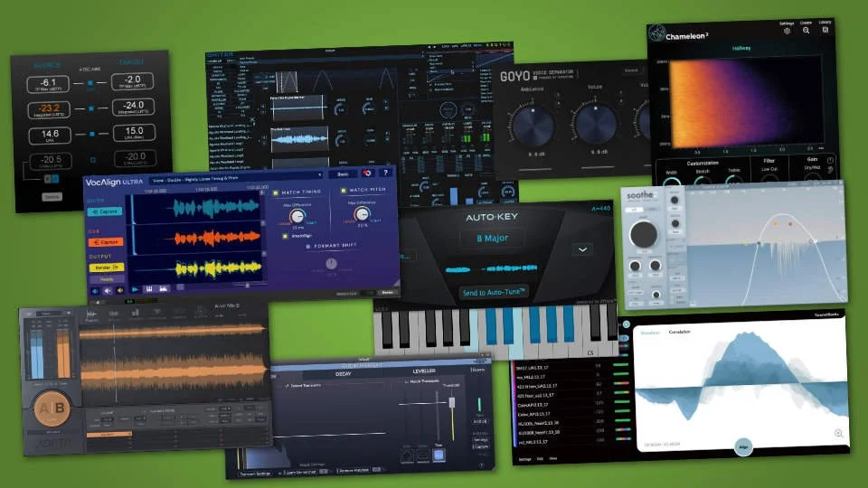The width and height of the screenshot is (868, 488).
Task: Click the yellow band node in soothe graph
Action: click(x=775, y=223)
